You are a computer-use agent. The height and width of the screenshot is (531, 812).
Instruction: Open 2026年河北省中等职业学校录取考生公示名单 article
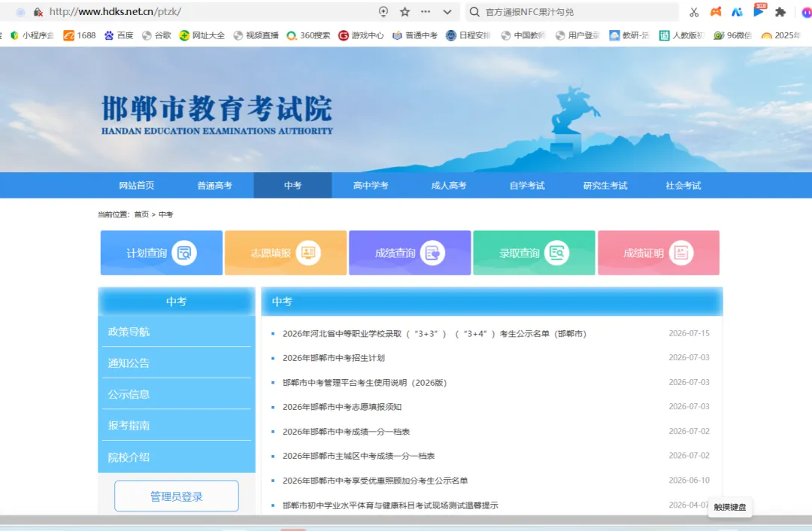pos(434,334)
